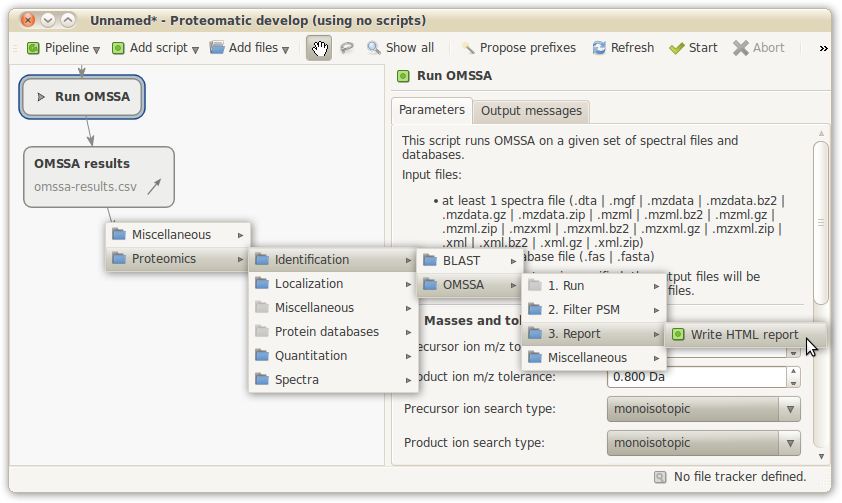Viewport: 842px width, 503px height.
Task: Open Precursor ion search type combo box
Action: pos(703,409)
